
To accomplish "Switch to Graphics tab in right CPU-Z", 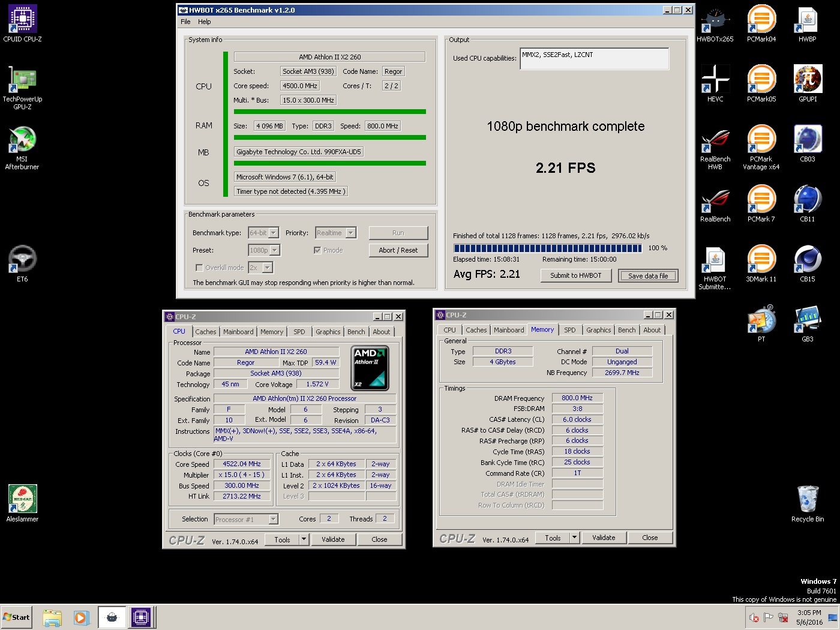I will [599, 330].
